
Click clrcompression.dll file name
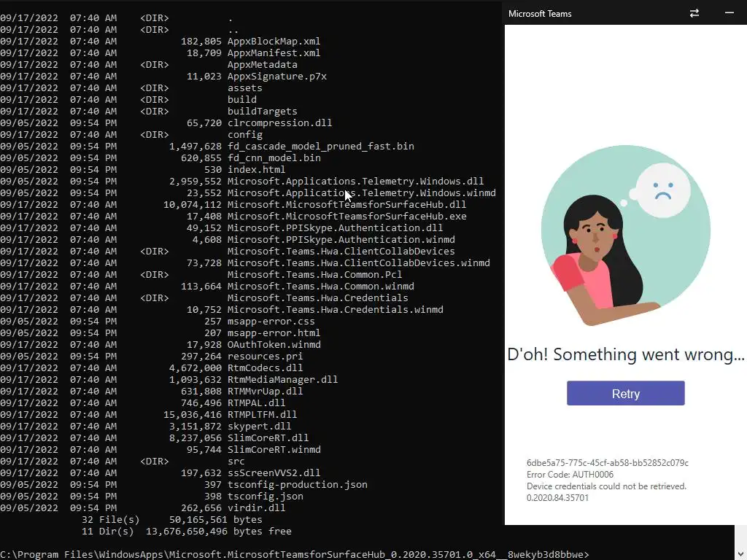click(279, 122)
